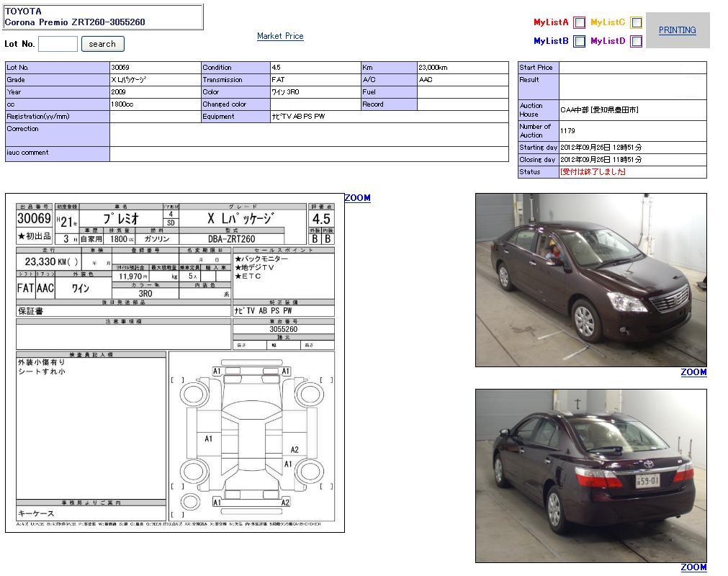Click the MyListD label
The height and width of the screenshot is (576, 728).
coord(608,41)
